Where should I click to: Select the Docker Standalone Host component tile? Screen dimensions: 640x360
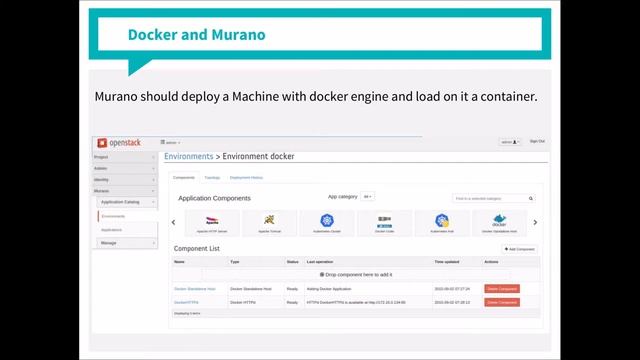499,223
